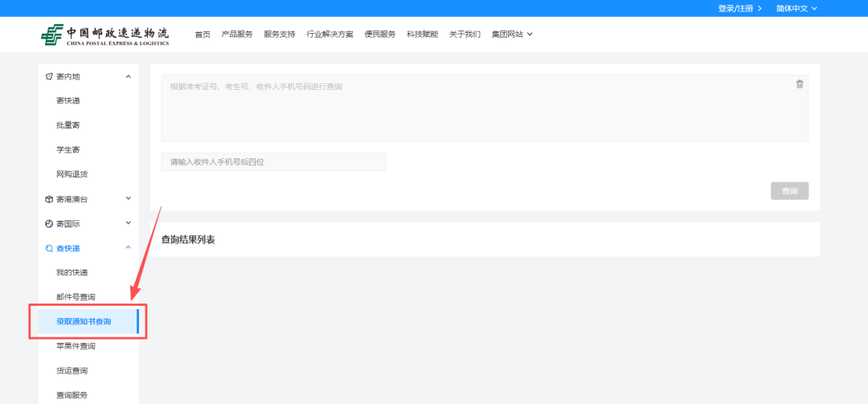Open 服务支持 menu
Viewport: 868px width, 404px height.
tap(280, 35)
